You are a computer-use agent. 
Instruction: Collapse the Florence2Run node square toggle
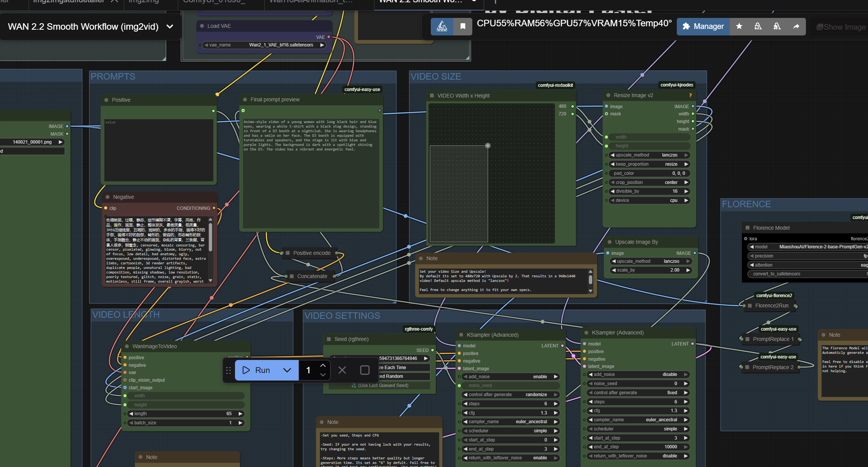(750, 306)
